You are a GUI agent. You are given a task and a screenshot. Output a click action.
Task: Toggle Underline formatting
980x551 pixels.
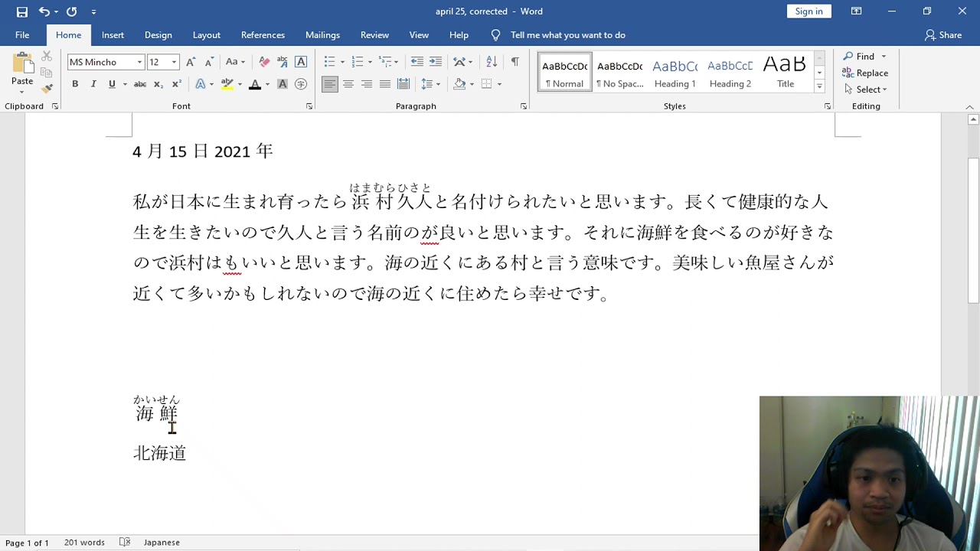pyautogui.click(x=112, y=84)
